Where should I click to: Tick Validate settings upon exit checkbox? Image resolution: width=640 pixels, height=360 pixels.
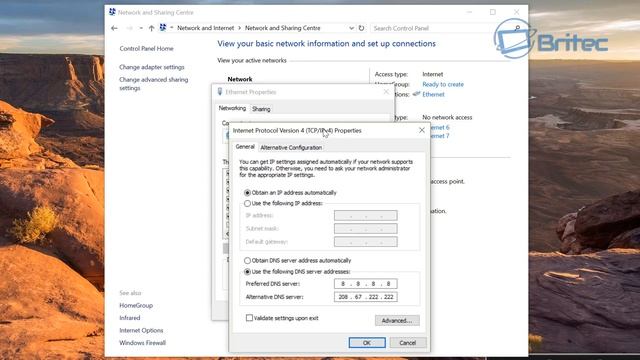(x=249, y=318)
